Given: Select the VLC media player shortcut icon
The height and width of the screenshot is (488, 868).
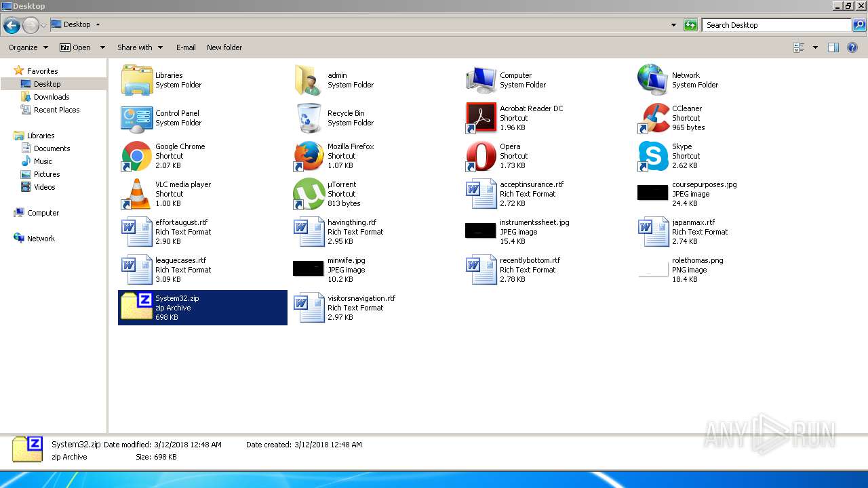Looking at the screenshot, I should coord(137,194).
